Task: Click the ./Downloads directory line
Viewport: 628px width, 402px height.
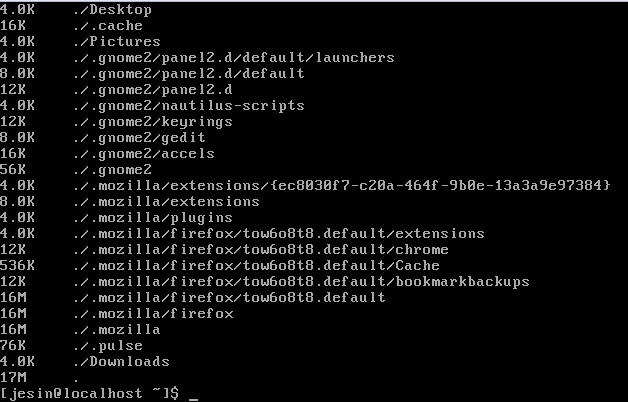Action: pyautogui.click(x=121, y=362)
